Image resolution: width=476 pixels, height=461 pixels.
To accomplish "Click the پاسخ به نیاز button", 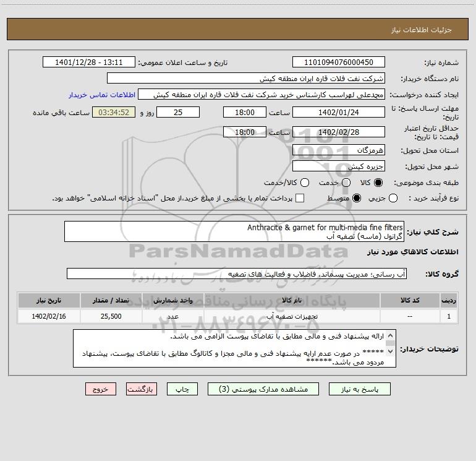I will (x=360, y=389).
